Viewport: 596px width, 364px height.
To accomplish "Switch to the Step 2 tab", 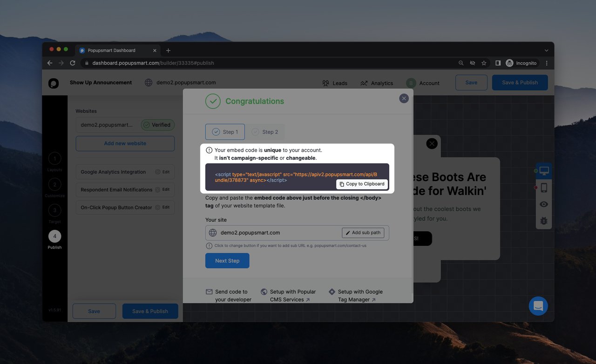I will 264,132.
